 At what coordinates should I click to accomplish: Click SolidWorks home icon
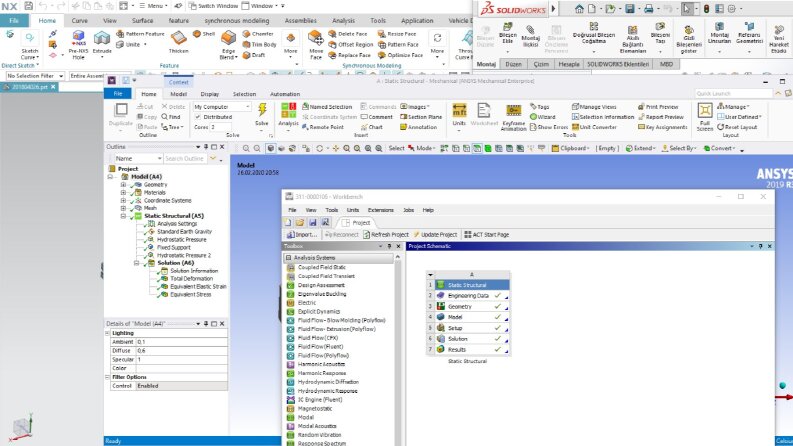click(579, 9)
